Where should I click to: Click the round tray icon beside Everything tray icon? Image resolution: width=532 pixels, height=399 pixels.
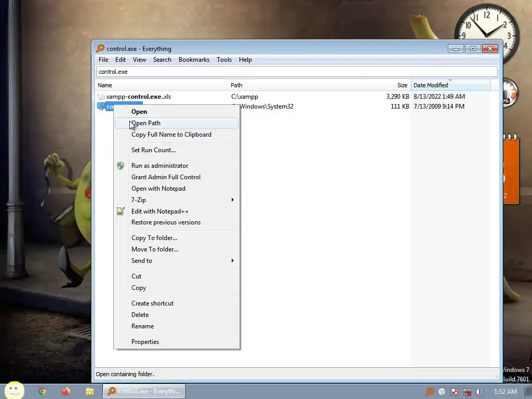pos(442,392)
